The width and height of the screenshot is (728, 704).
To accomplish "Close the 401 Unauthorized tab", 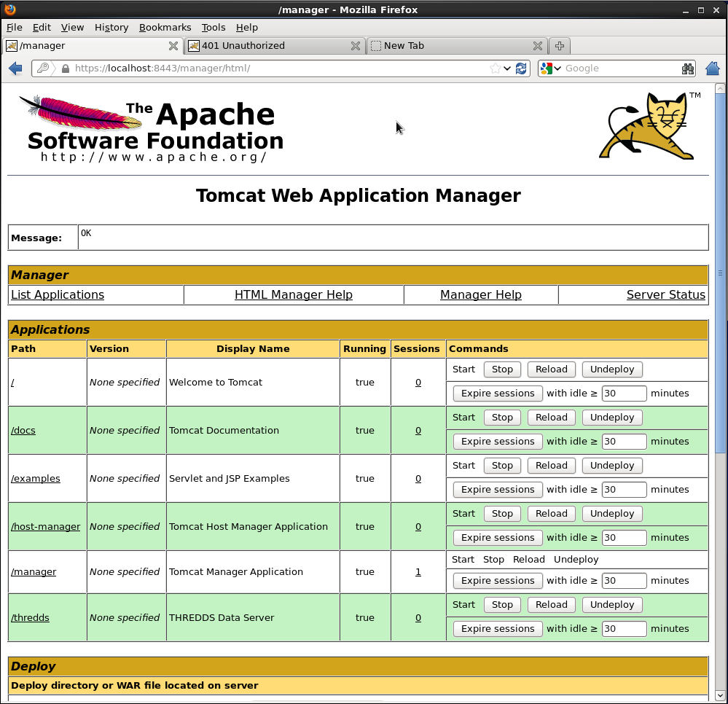I will pos(355,46).
